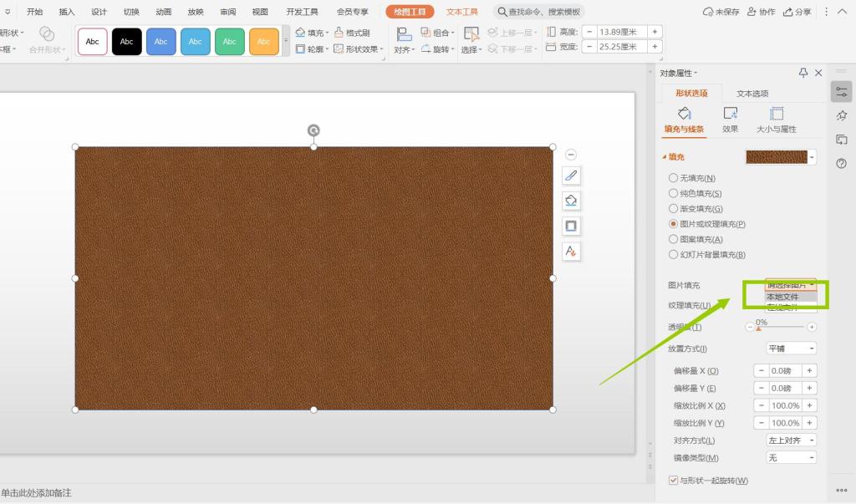856x504 pixels.
Task: Open the object properties title dropdown
Action: [678, 74]
